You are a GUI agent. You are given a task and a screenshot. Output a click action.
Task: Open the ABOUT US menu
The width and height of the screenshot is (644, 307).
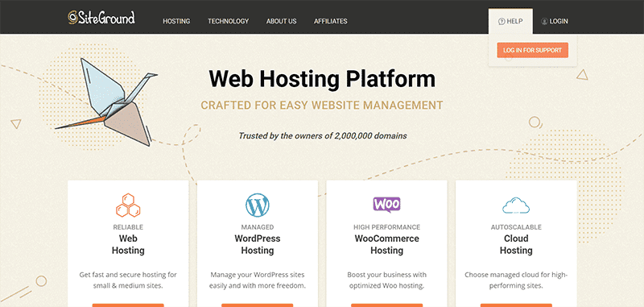click(x=281, y=22)
